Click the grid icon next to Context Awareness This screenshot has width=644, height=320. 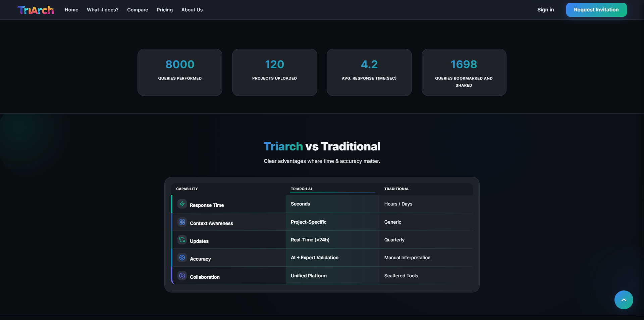182,222
